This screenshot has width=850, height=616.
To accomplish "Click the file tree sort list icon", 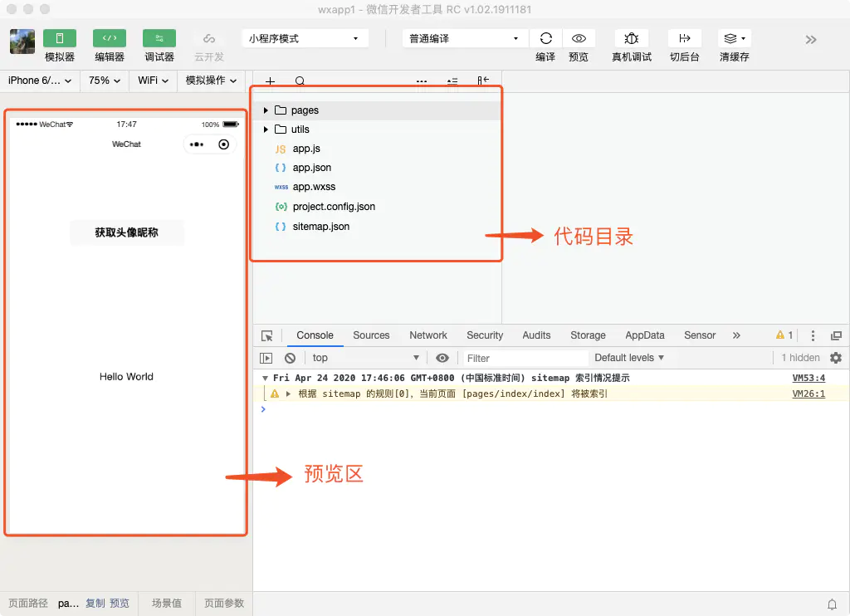I will coord(452,81).
